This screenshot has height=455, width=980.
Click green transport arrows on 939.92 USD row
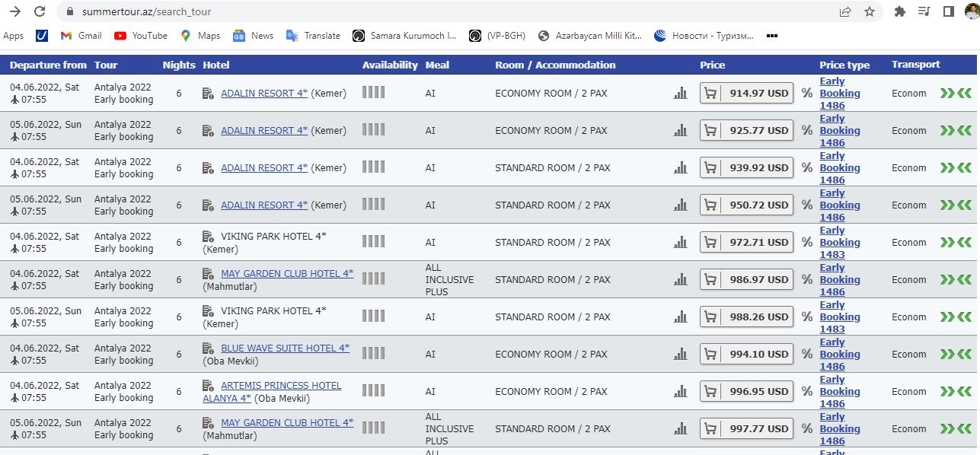(956, 167)
